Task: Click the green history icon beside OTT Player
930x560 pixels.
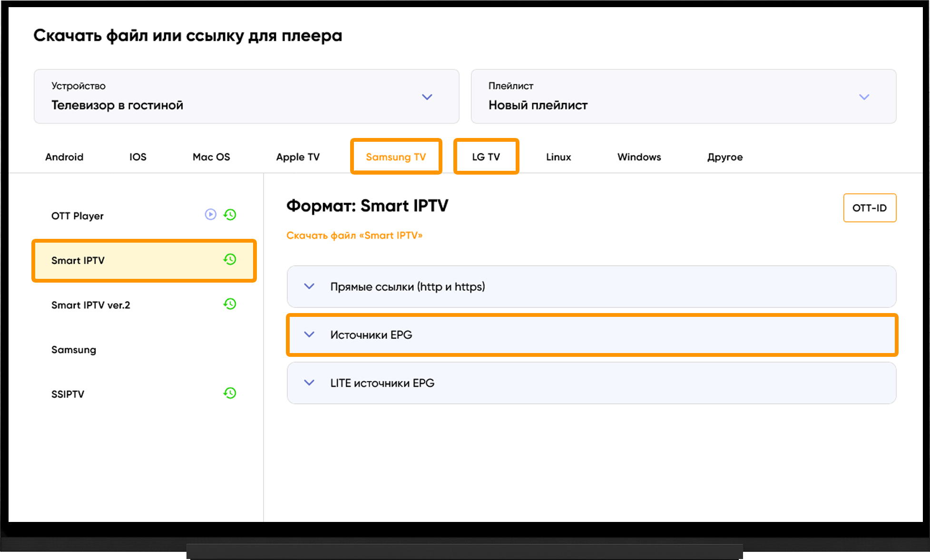Action: pos(230,215)
